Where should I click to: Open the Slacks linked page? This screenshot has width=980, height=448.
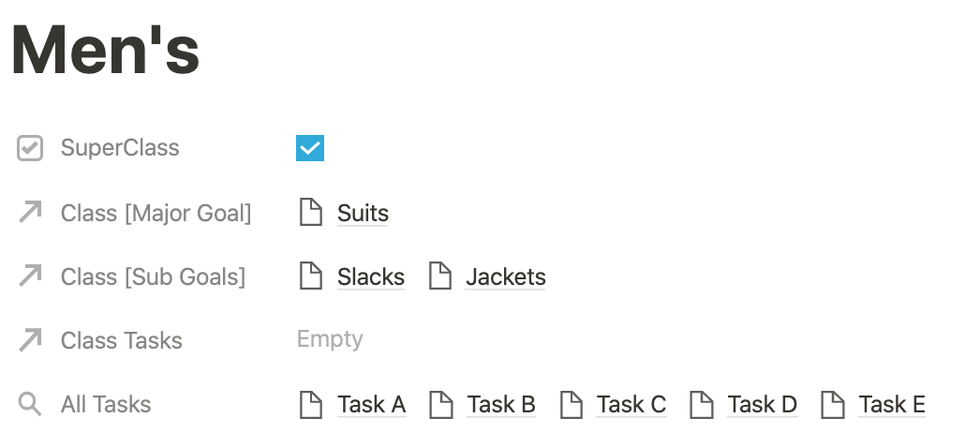[371, 276]
